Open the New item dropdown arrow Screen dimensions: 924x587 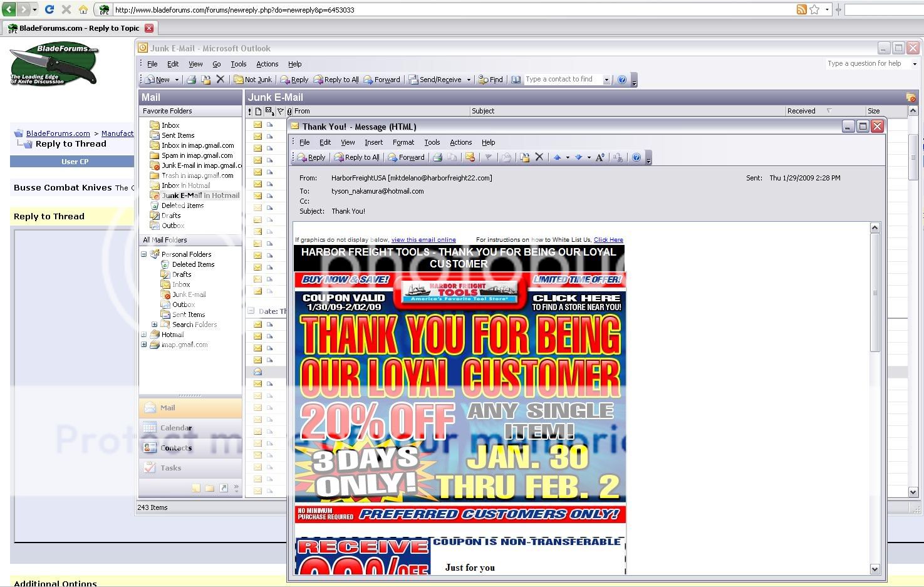[177, 80]
